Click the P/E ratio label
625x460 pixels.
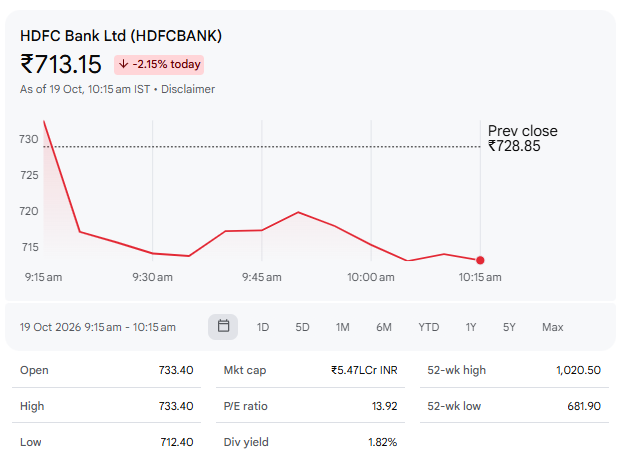246,406
